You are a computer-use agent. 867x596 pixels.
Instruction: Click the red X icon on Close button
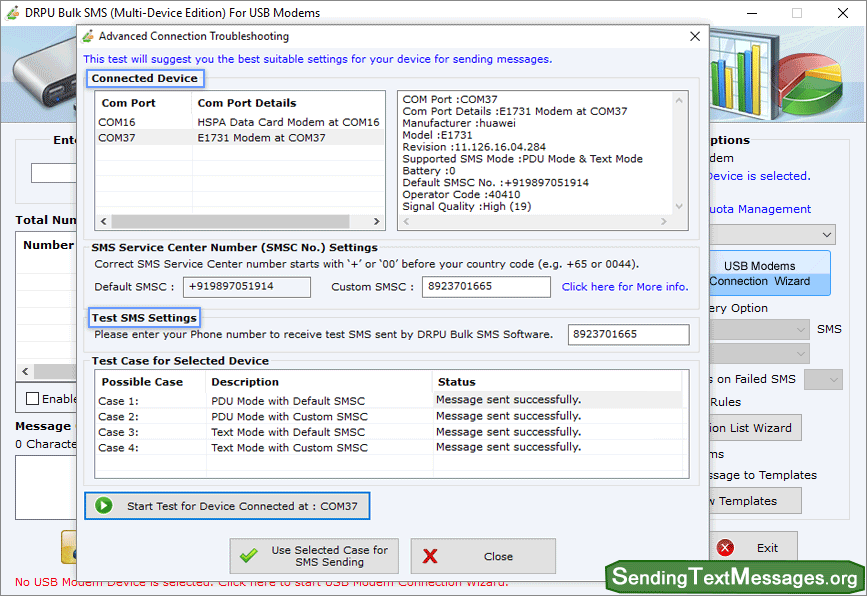coord(430,556)
